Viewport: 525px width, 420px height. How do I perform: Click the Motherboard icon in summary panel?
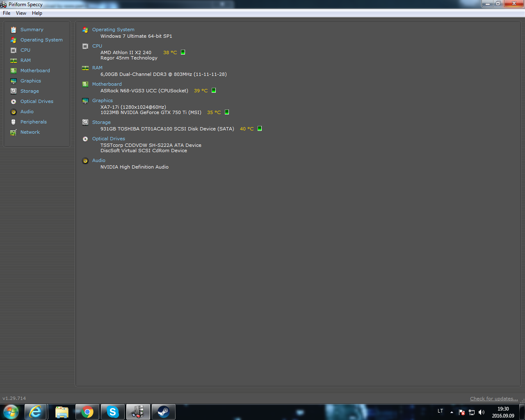pos(85,84)
